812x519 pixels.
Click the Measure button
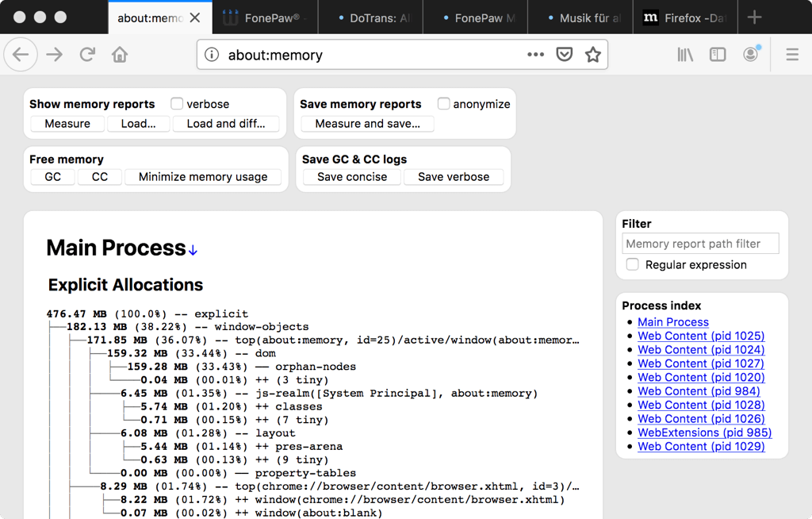67,123
